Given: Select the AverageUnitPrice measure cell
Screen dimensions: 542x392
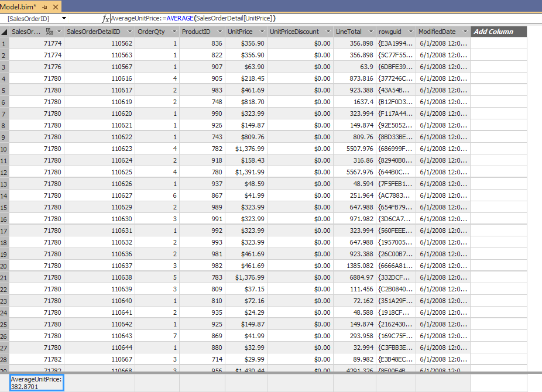Looking at the screenshot, I should pyautogui.click(x=37, y=383).
